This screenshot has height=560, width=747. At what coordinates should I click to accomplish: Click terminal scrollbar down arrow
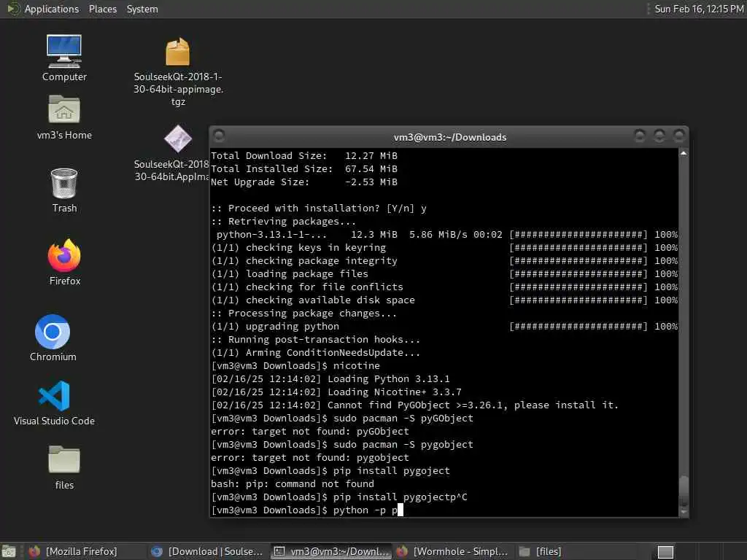pyautogui.click(x=684, y=513)
